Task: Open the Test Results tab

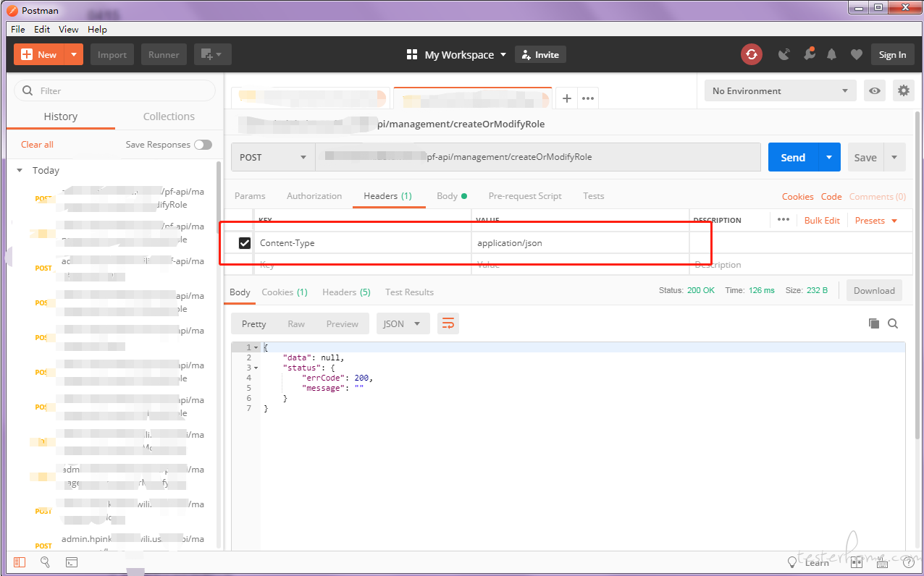Action: click(409, 292)
